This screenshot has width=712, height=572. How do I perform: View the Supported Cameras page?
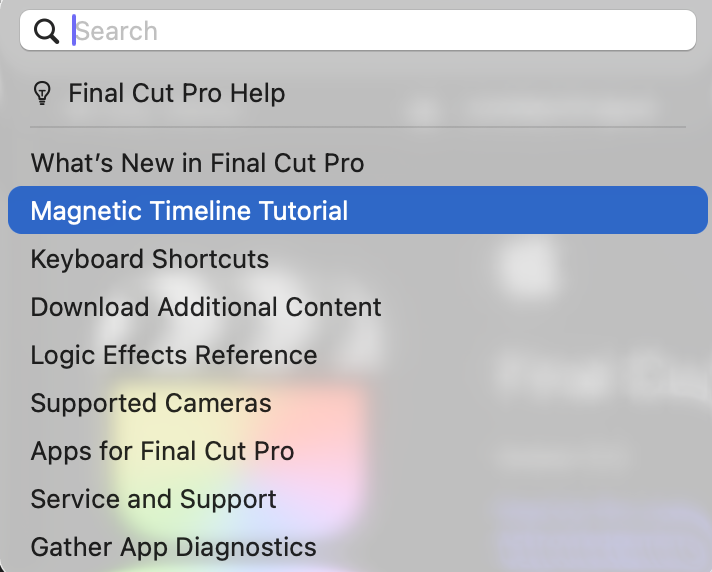pyautogui.click(x=151, y=403)
